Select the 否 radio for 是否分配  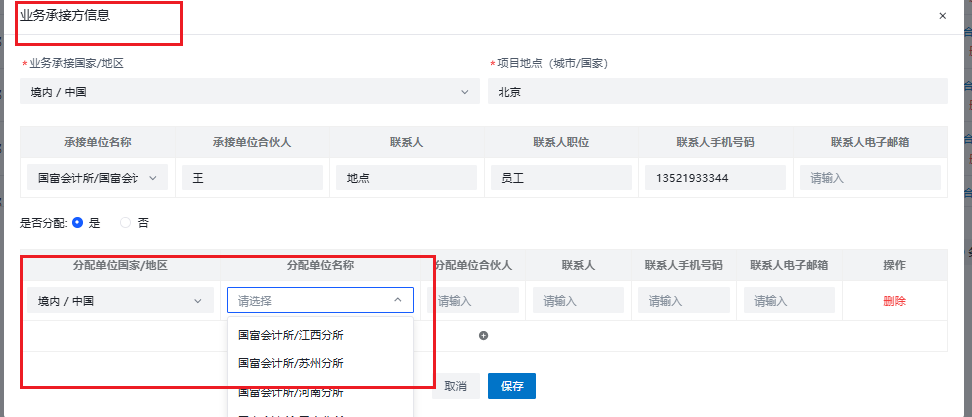pyautogui.click(x=126, y=222)
